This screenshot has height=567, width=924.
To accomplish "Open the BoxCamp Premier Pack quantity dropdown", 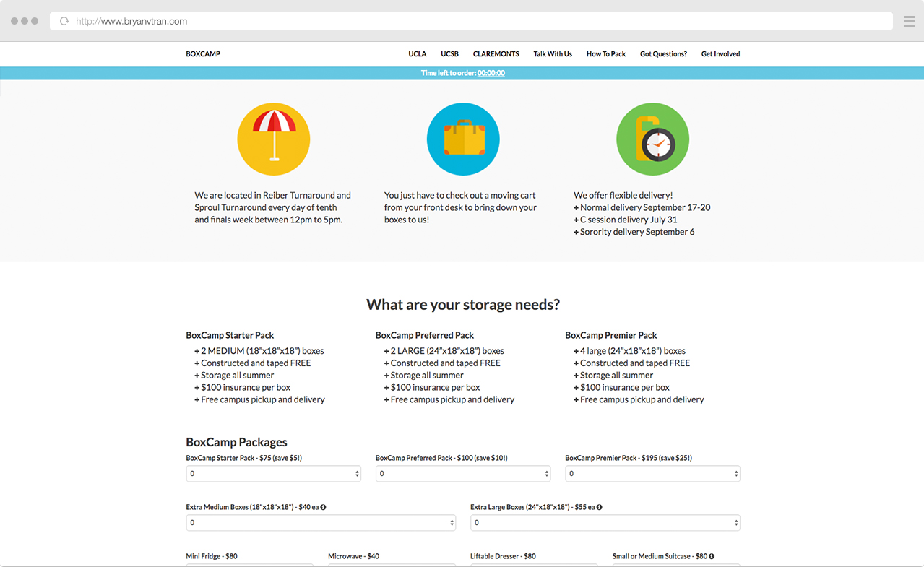I will (652, 474).
